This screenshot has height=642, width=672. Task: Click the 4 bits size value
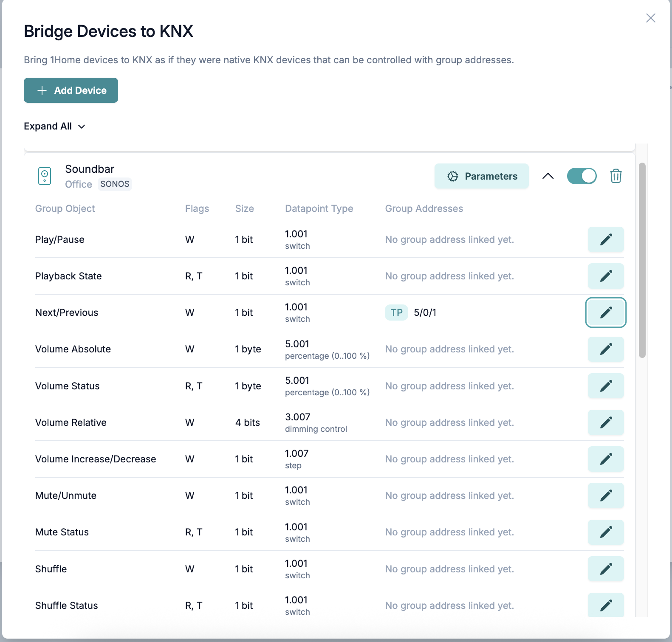point(248,422)
